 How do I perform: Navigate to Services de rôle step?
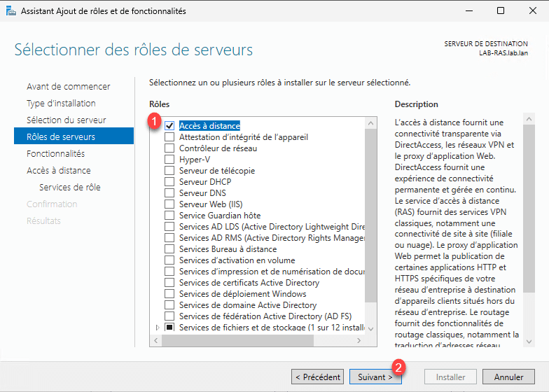(69, 188)
